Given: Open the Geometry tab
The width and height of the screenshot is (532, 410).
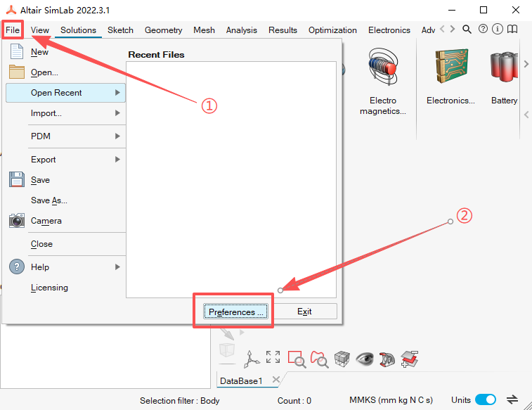Looking at the screenshot, I should click(x=163, y=30).
